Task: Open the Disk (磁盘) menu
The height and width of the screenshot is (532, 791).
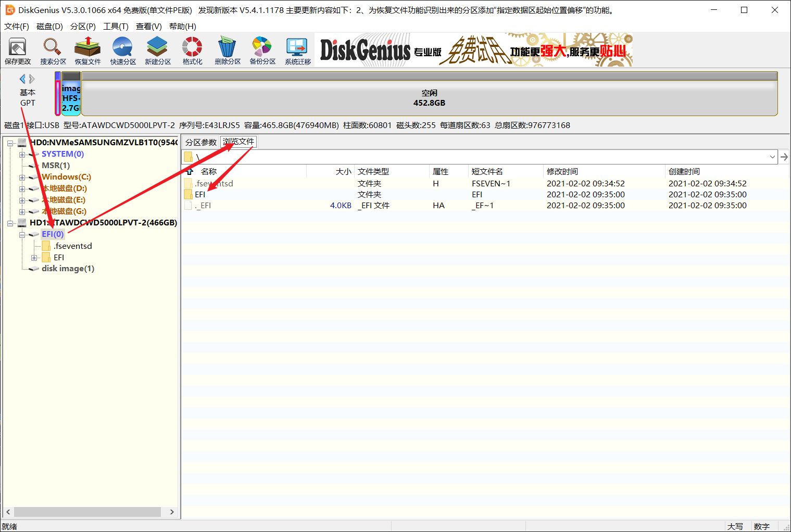Action: [49, 26]
